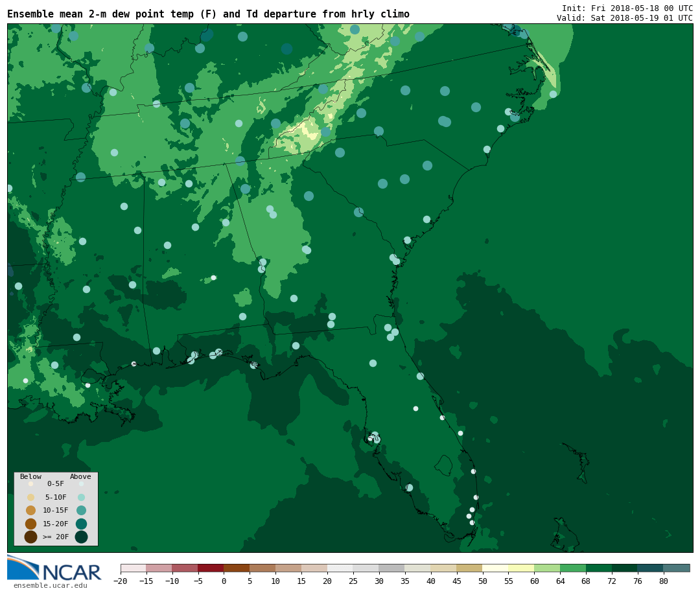Click the '>= 20F' legend label

click(x=56, y=537)
